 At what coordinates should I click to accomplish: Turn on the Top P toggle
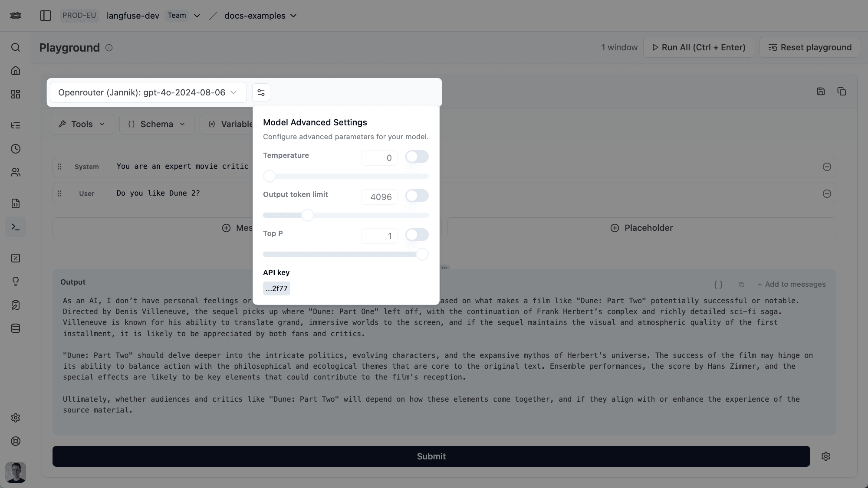[x=417, y=235]
